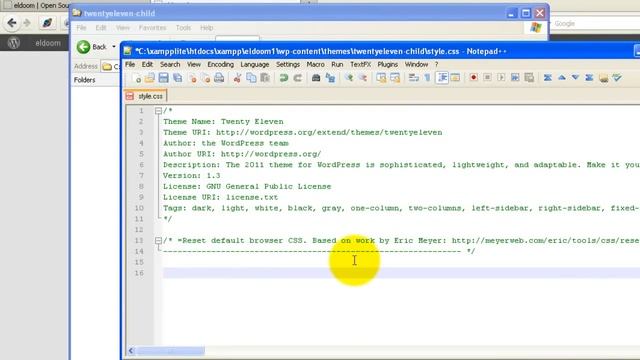Start macro recording with red dot
Image resolution: width=640 pixels, height=360 pixels.
point(473,78)
